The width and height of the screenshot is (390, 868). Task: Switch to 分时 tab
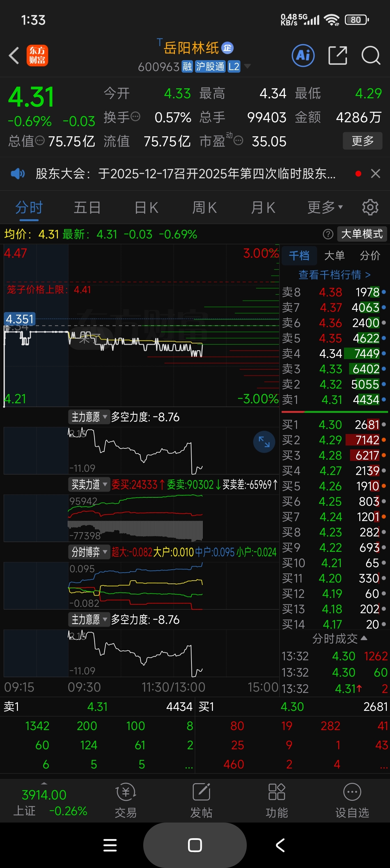coord(29,207)
